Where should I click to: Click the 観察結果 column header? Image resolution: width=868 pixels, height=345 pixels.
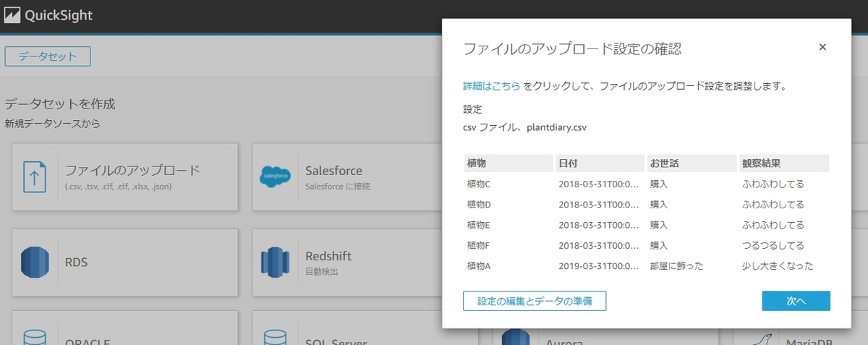point(784,163)
